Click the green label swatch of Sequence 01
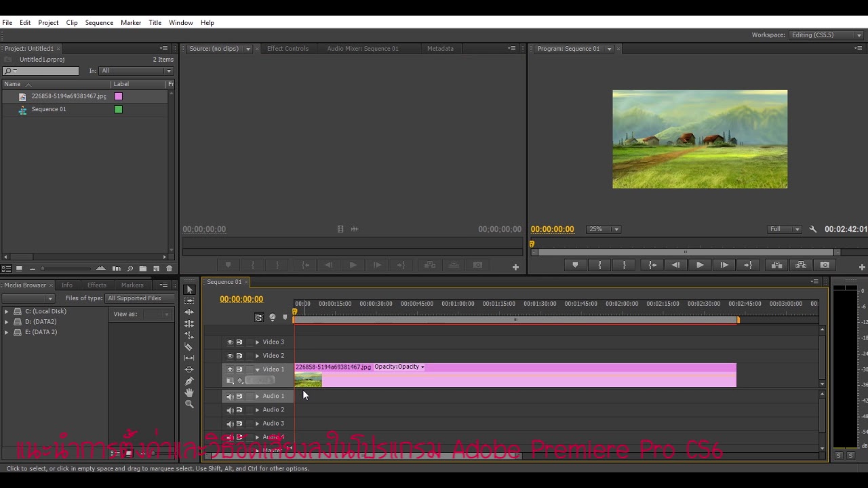This screenshot has width=868, height=488. [119, 109]
